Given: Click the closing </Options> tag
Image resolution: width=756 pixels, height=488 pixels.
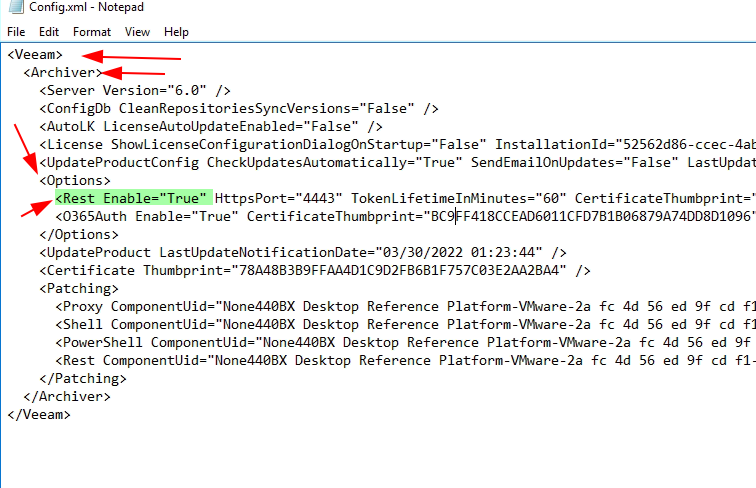Looking at the screenshot, I should (x=79, y=234).
